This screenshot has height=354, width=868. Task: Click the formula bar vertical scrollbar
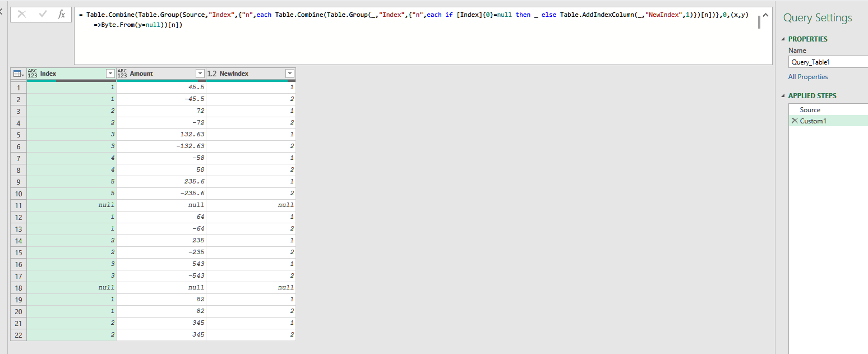(x=759, y=22)
